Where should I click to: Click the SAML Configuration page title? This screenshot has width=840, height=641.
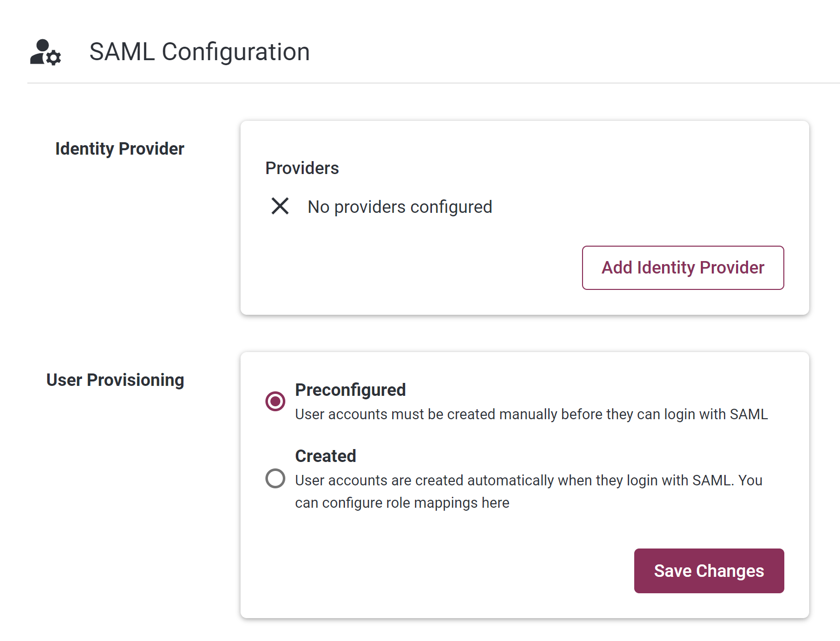click(199, 52)
